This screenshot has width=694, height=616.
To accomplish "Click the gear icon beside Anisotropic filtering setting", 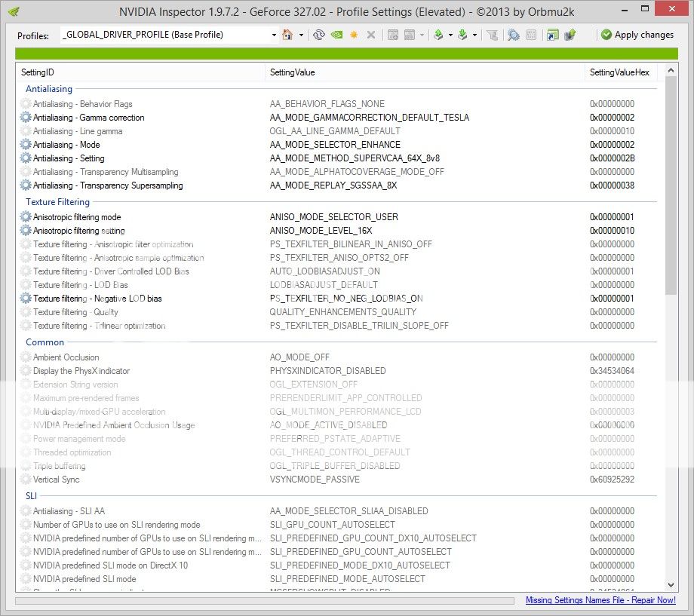I will [26, 231].
